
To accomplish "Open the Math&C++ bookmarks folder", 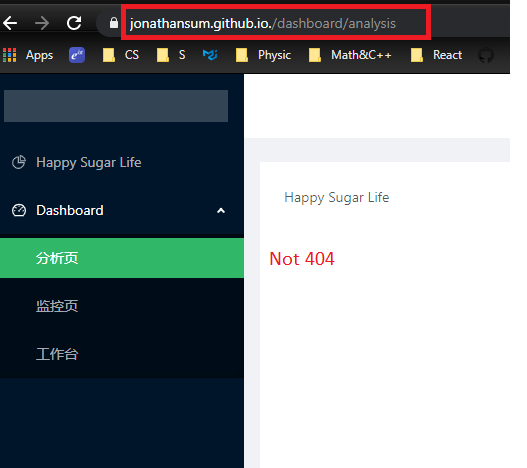I will point(350,55).
